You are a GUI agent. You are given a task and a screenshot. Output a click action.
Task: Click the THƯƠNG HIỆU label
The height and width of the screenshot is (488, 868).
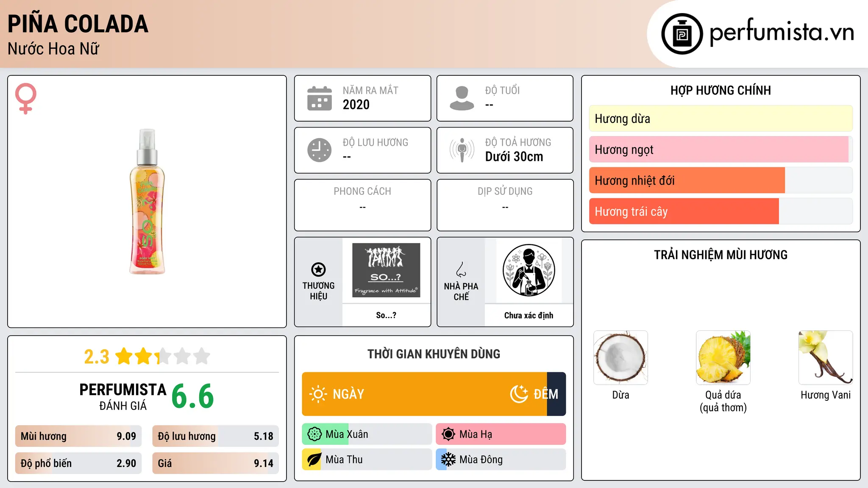pos(318,291)
